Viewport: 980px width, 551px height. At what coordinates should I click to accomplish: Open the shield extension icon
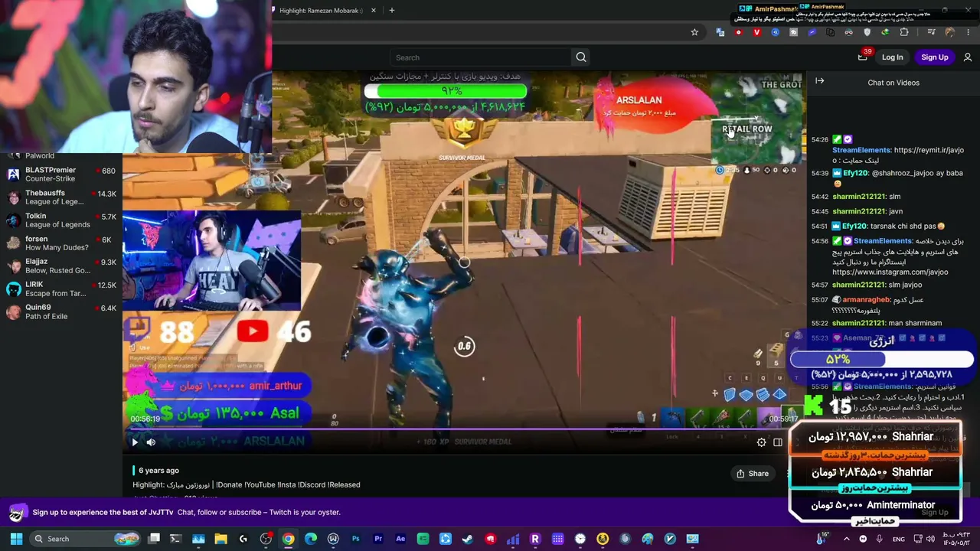click(x=867, y=32)
